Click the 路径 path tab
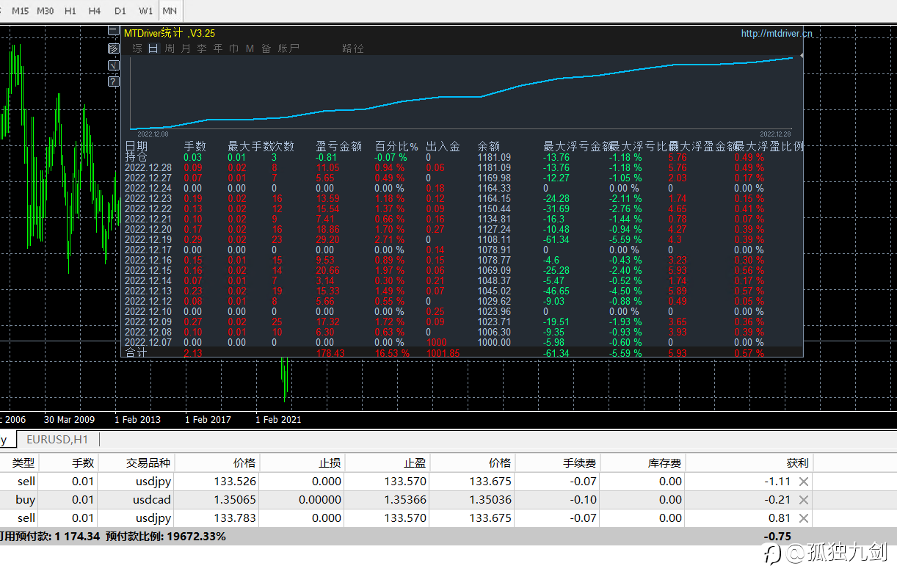 (353, 48)
